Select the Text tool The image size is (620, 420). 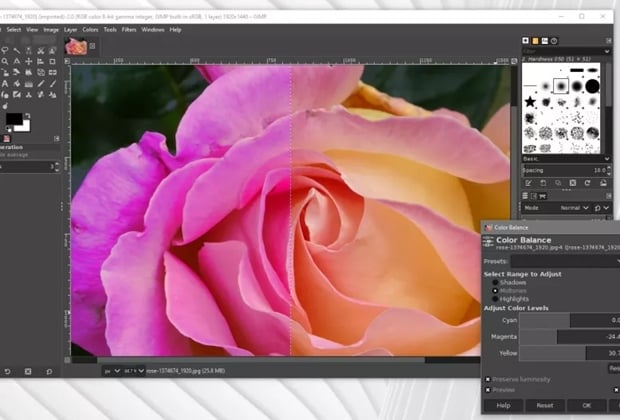(x=5, y=84)
